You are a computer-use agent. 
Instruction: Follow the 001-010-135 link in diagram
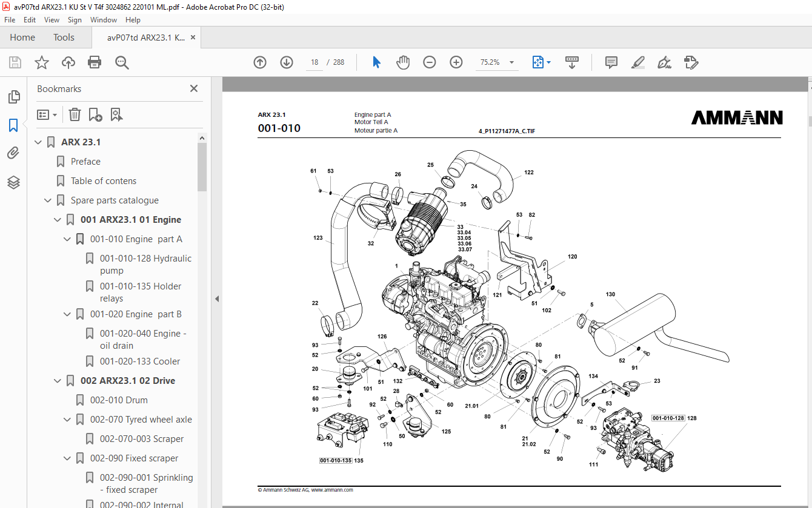pyautogui.click(x=336, y=461)
